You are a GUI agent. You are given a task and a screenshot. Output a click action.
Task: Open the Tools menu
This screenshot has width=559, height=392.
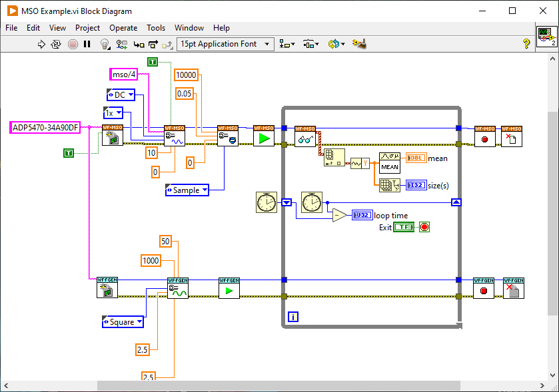point(156,28)
